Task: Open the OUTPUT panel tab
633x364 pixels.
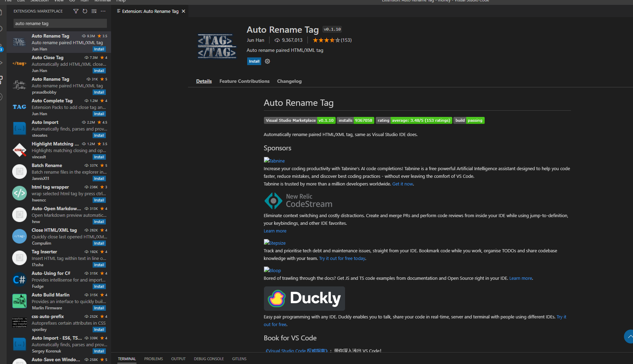Action: pyautogui.click(x=178, y=359)
